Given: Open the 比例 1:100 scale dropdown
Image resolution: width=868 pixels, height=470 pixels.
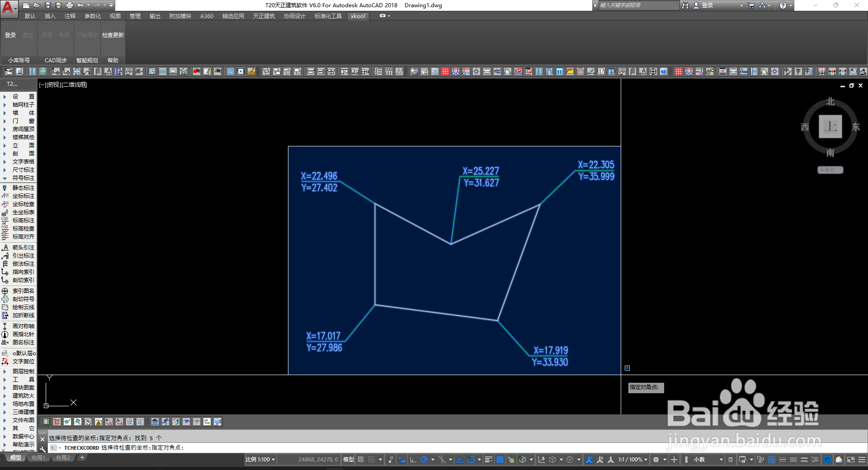Looking at the screenshot, I should (260, 460).
